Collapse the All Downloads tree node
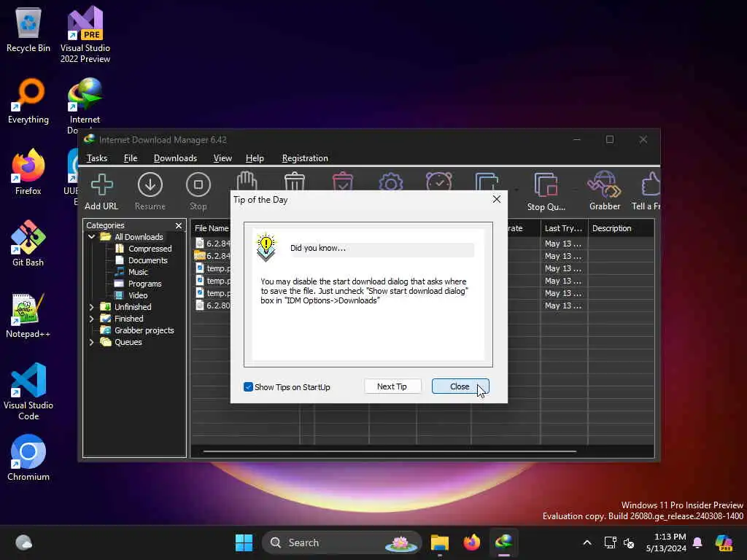 (91, 237)
